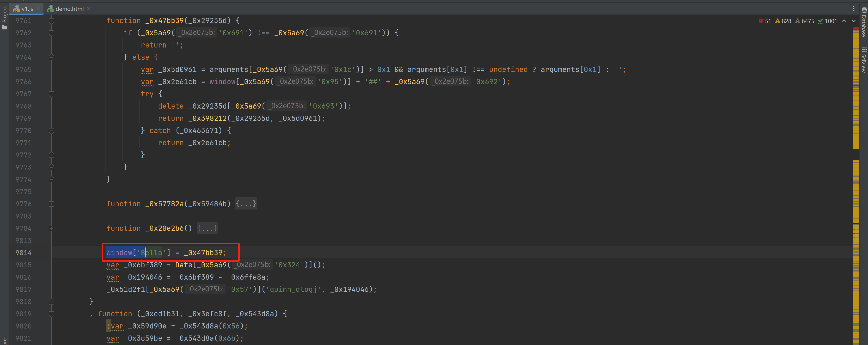Expand the {...} placeholder of _0x20e2b6
Screen dimensions: 868x345
[207, 228]
